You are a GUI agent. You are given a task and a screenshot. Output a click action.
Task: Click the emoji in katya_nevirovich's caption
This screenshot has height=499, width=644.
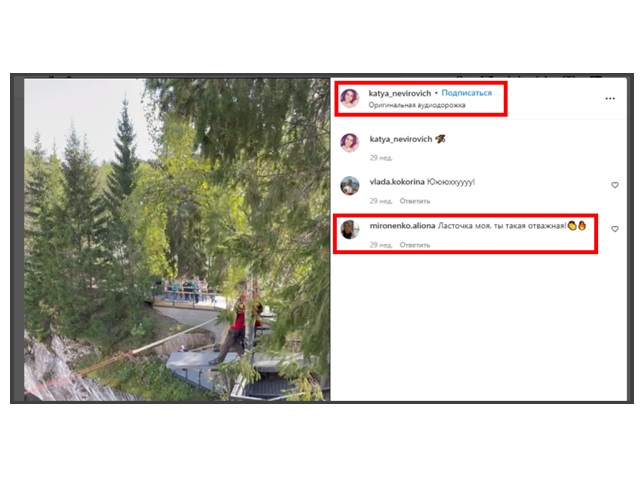(x=440, y=139)
